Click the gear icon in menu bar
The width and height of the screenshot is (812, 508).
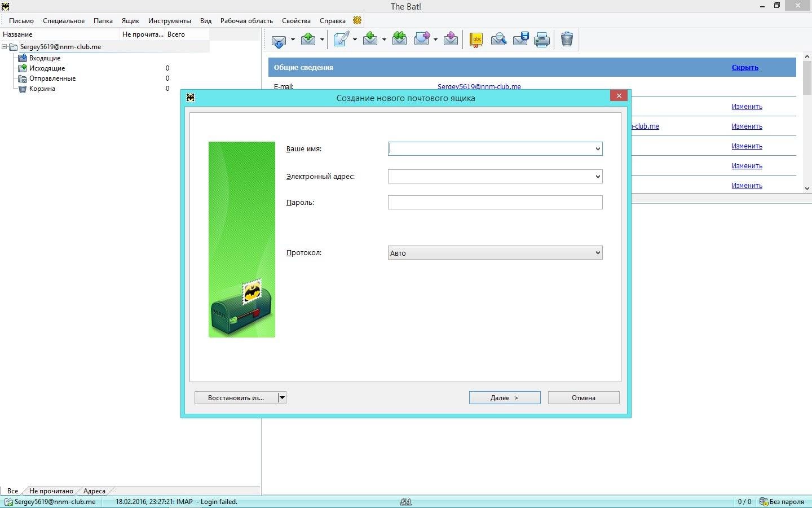358,20
